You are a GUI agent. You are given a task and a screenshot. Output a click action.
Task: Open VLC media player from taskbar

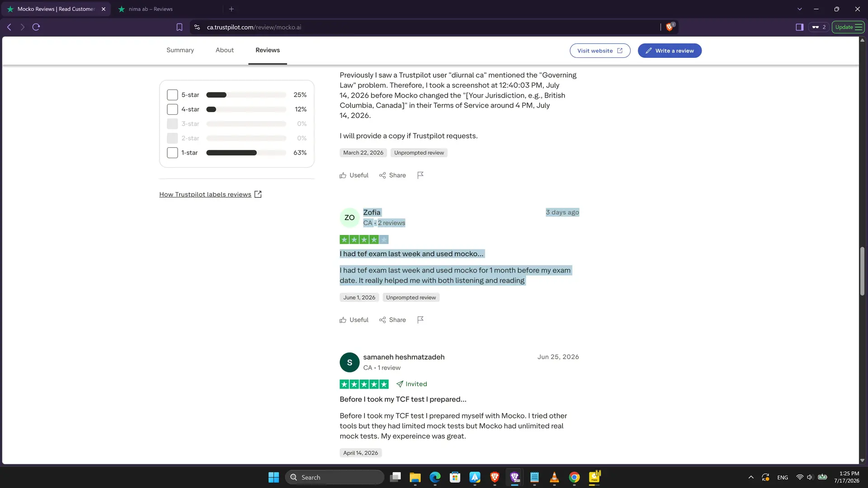(x=554, y=477)
